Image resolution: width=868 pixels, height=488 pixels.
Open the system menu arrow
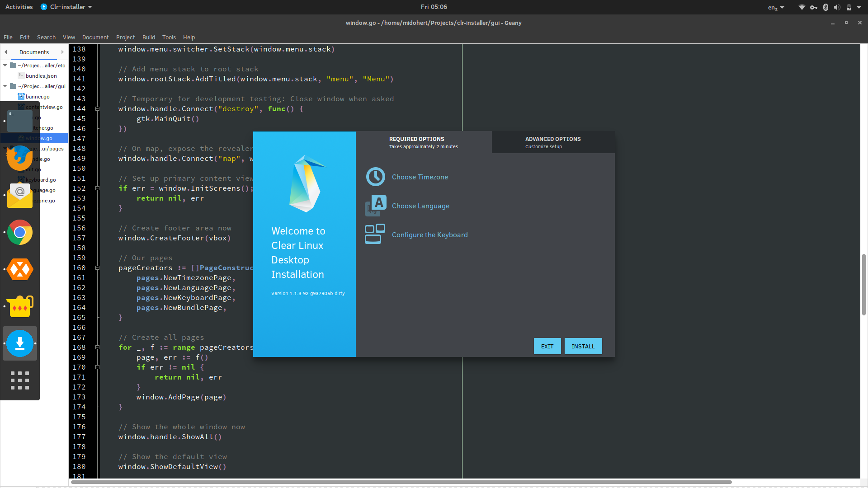pyautogui.click(x=859, y=7)
